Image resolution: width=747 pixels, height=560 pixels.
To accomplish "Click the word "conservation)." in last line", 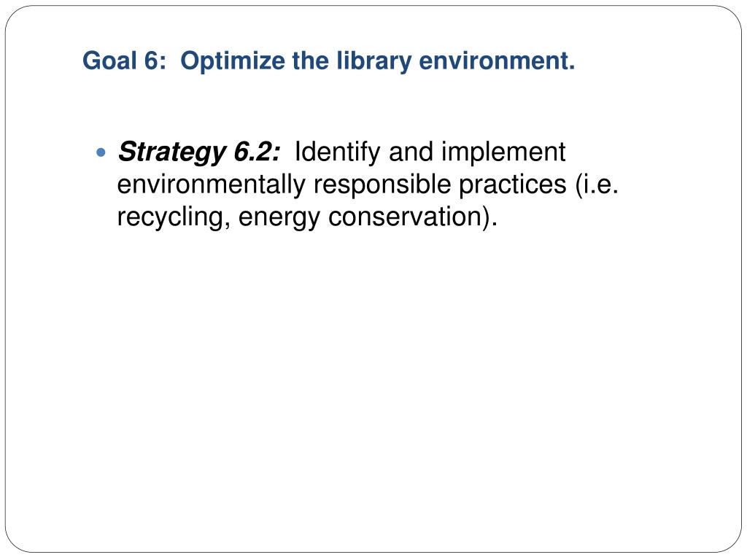I will point(413,216).
